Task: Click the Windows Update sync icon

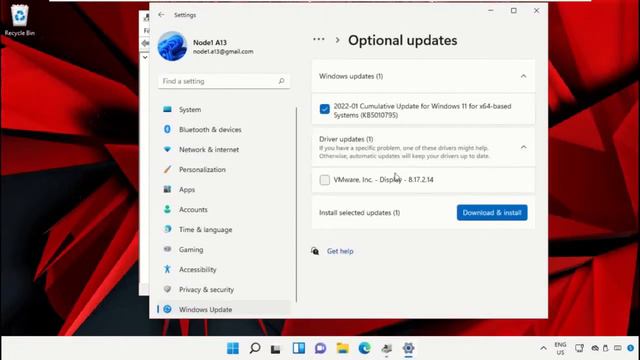Action: [167, 309]
